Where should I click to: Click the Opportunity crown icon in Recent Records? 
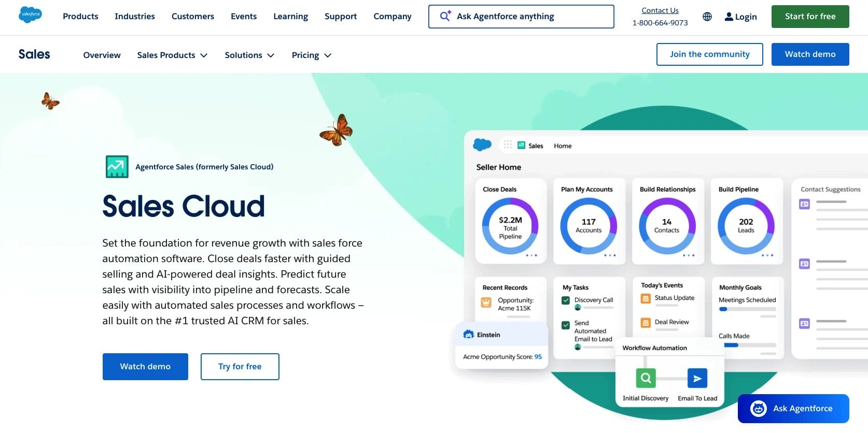[486, 302]
